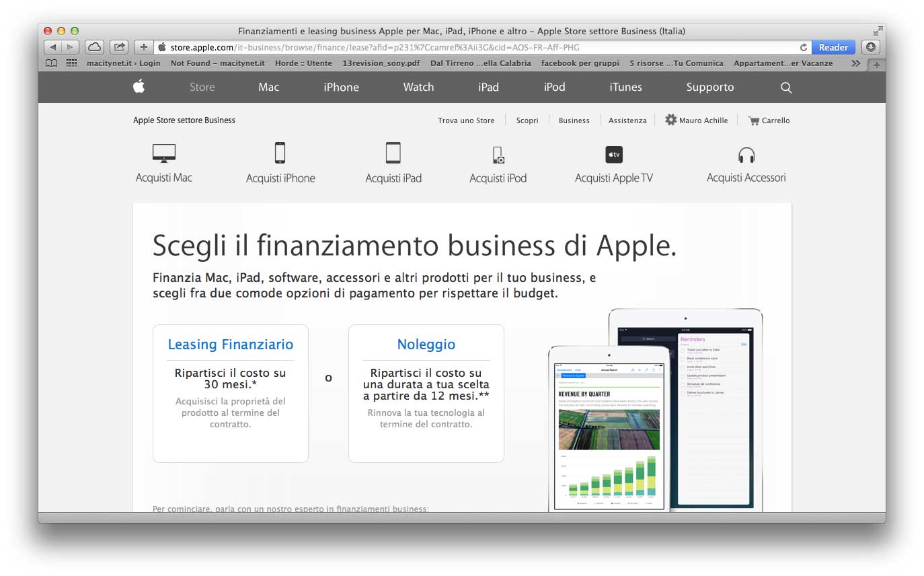The height and width of the screenshot is (576, 924).
Task: Open the 'Horde :: Utente' bookmark
Action: (x=304, y=63)
